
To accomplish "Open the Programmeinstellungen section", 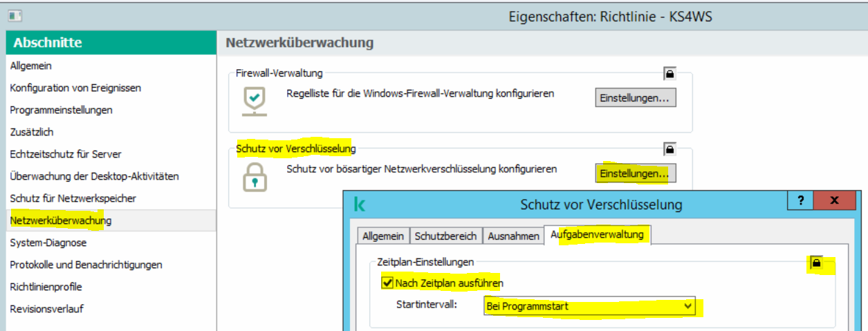I will 111,110.
